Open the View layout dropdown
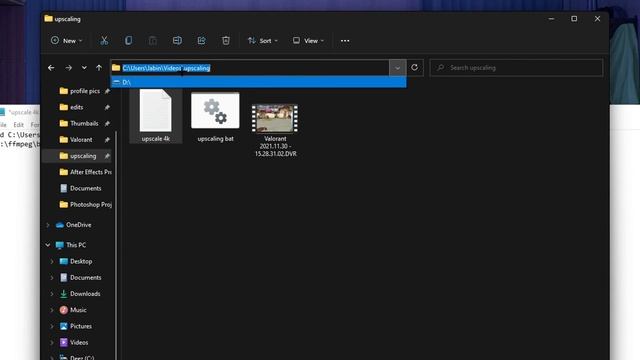 pyautogui.click(x=308, y=40)
